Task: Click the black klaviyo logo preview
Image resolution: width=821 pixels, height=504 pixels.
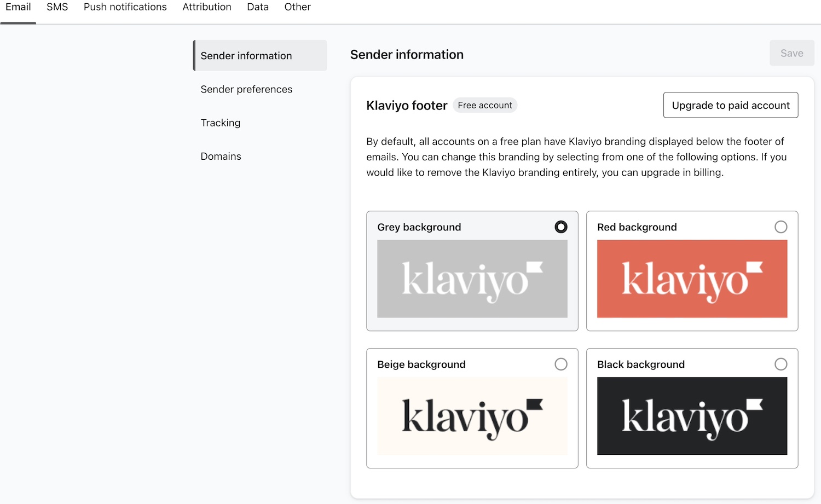Action: click(692, 416)
